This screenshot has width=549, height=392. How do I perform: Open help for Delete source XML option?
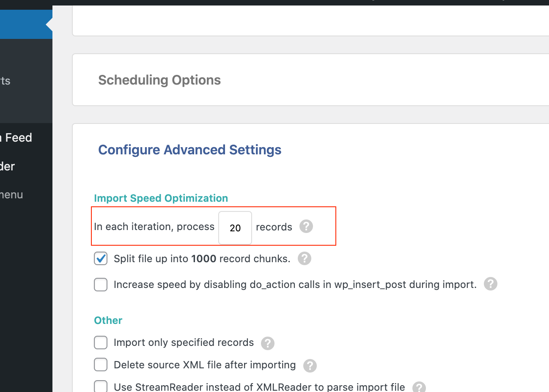pos(310,365)
